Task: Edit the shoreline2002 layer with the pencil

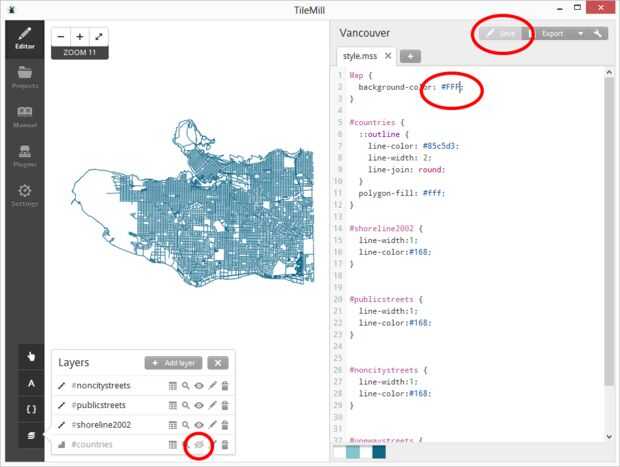Action: [x=212, y=425]
